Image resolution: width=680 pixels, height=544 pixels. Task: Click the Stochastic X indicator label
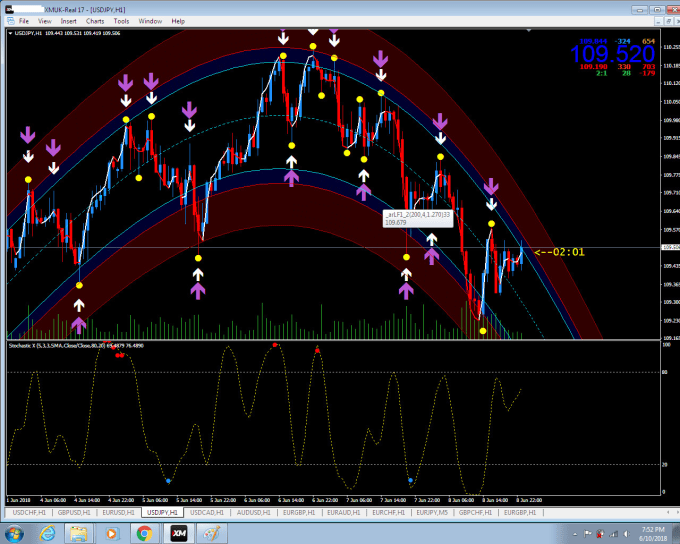[76, 346]
